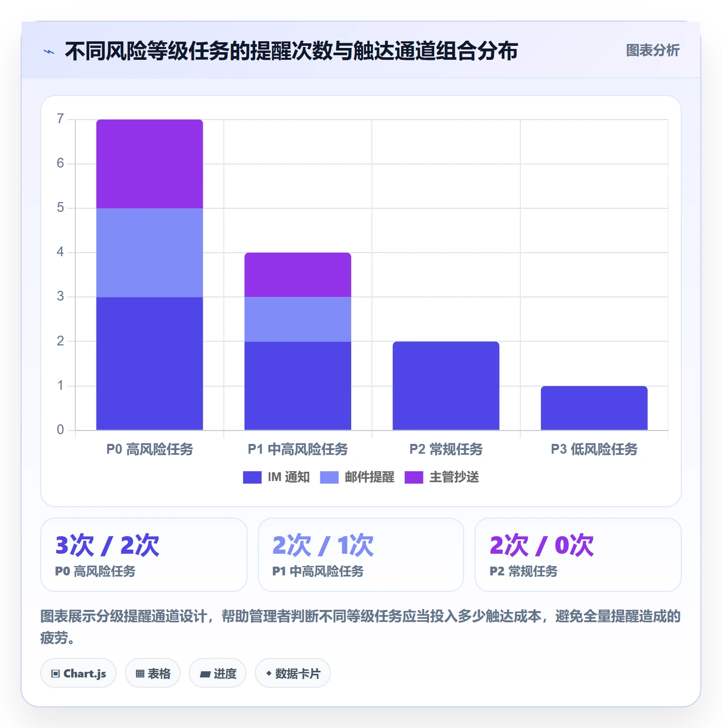
Task: Click the description paragraph starting with 图表展示分级提醒通道设计
Action: [x=360, y=627]
